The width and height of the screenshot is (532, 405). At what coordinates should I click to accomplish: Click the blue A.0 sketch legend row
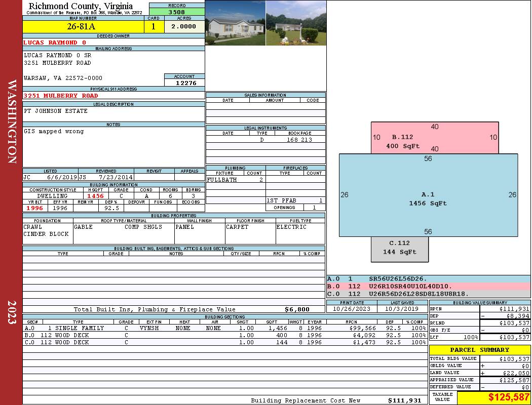click(428, 278)
